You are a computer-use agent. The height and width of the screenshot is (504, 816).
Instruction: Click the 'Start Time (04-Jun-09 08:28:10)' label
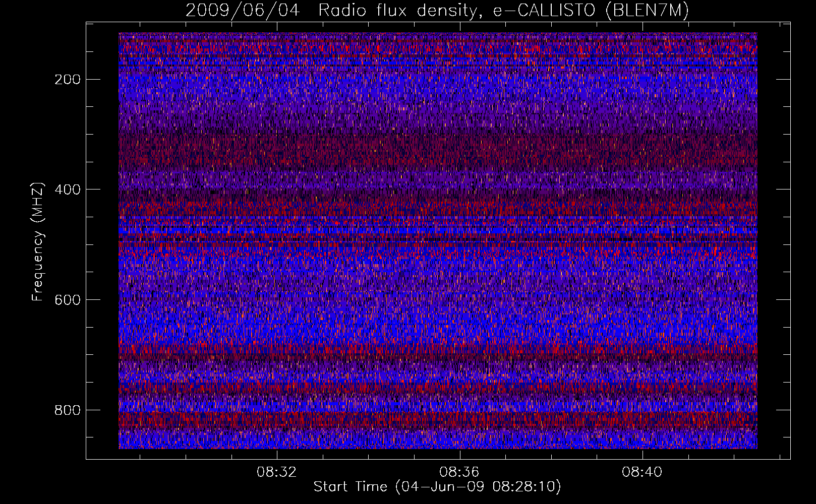(x=437, y=486)
